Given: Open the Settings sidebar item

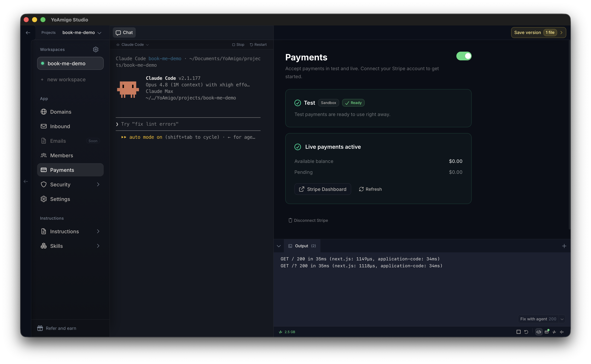Looking at the screenshot, I should (70, 199).
